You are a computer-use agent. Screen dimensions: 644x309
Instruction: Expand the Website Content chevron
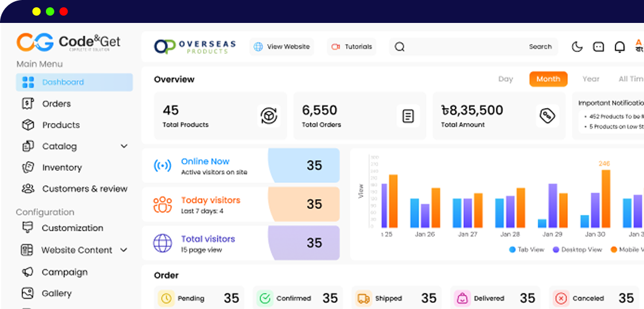click(124, 250)
